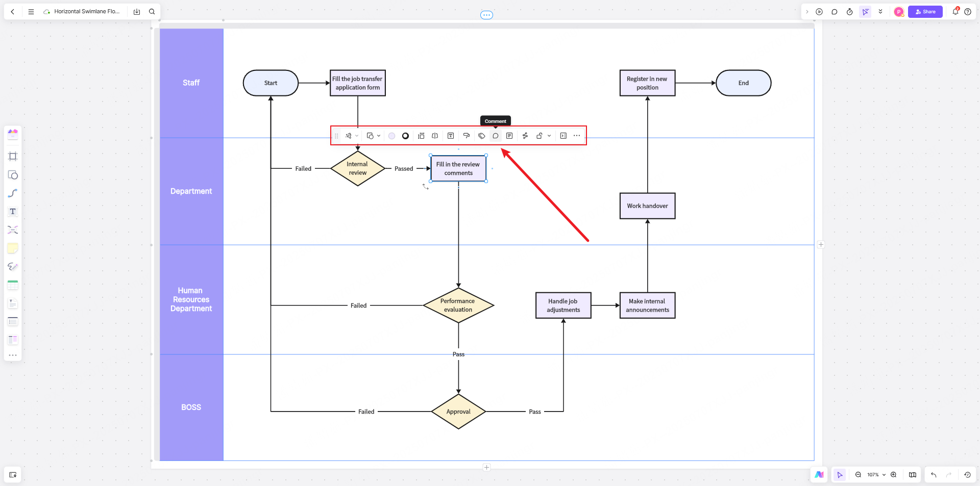Toggle the minimap icon bottom right
Viewport: 980px width, 486px height.
pos(913,474)
